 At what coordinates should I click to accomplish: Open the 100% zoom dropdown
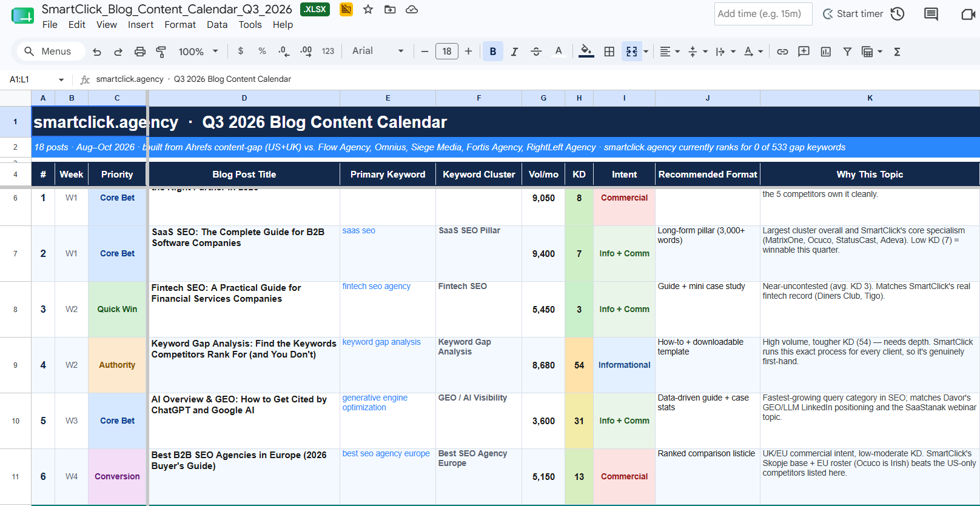[198, 52]
